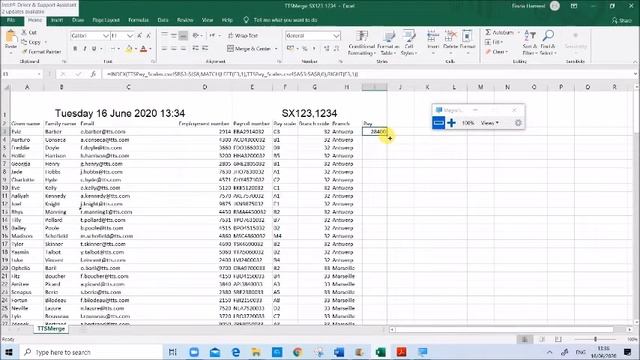The width and height of the screenshot is (640, 360).
Task: Click the Percent Style icon
Action: [x=304, y=49]
